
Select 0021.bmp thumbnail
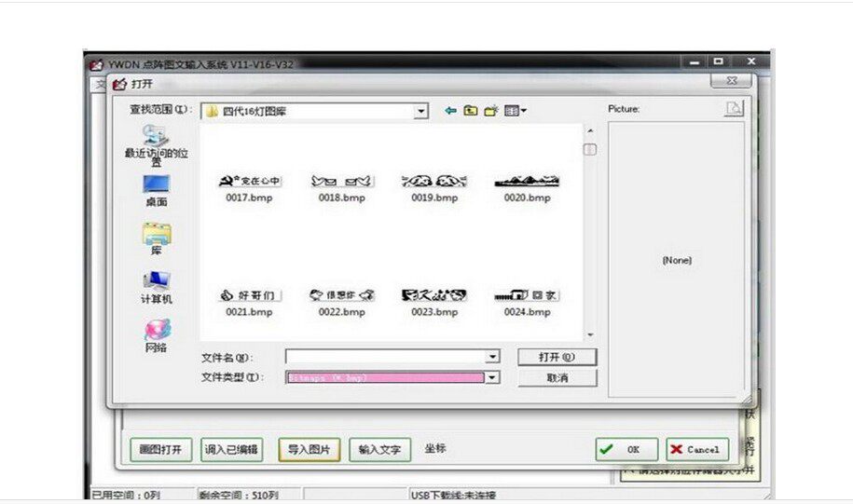[x=250, y=295]
